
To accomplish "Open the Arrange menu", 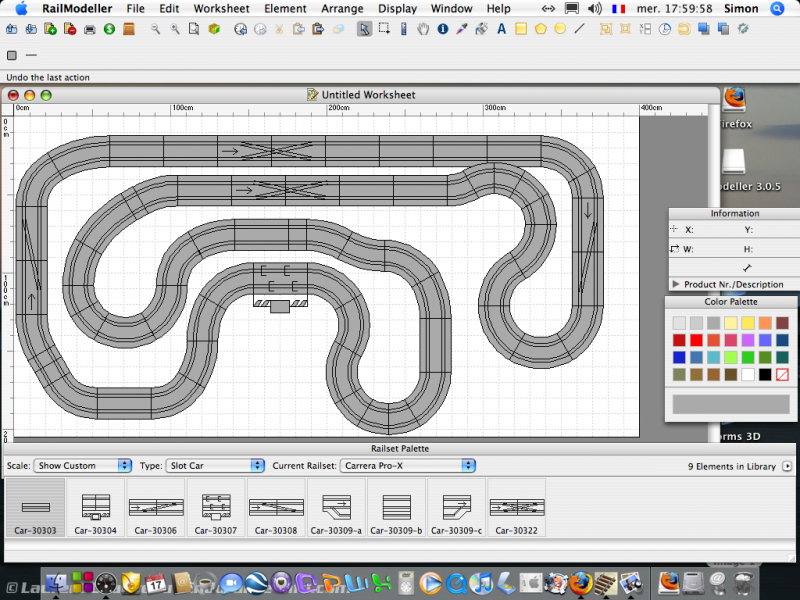I will (342, 8).
